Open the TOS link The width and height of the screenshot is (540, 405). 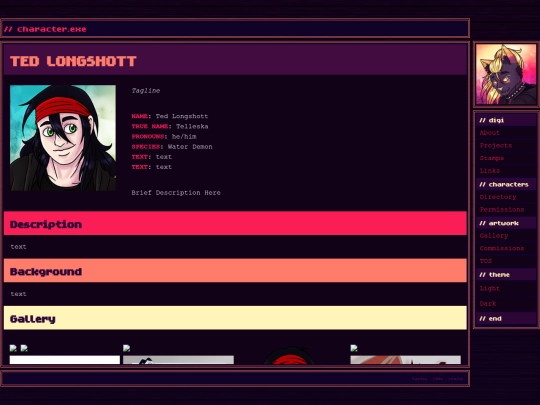click(x=486, y=261)
